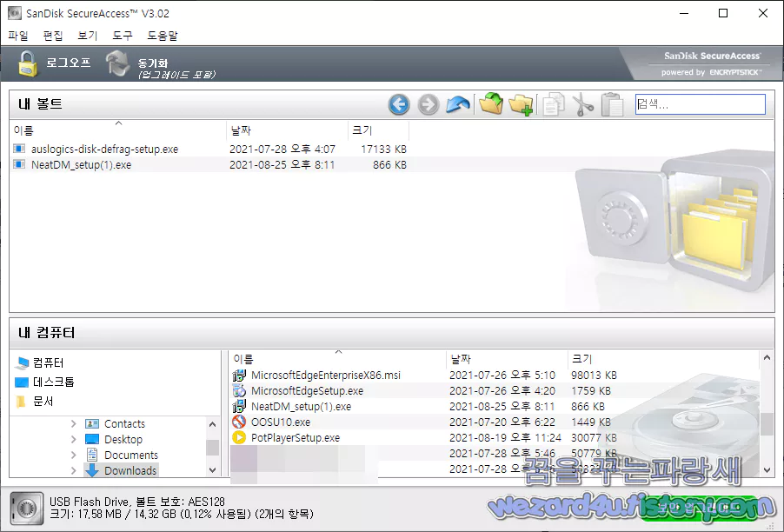The width and height of the screenshot is (784, 532).
Task: Sort vault files by the 크기 column
Action: click(363, 130)
